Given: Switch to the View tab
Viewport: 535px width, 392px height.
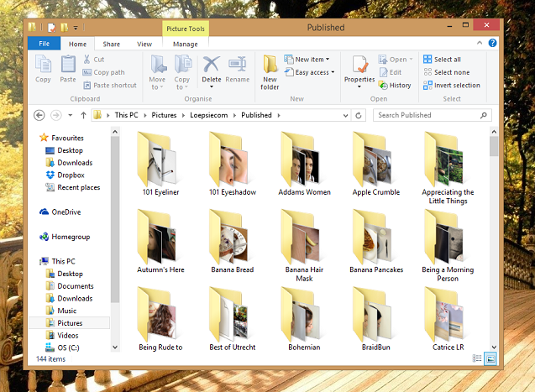Looking at the screenshot, I should click(x=144, y=44).
